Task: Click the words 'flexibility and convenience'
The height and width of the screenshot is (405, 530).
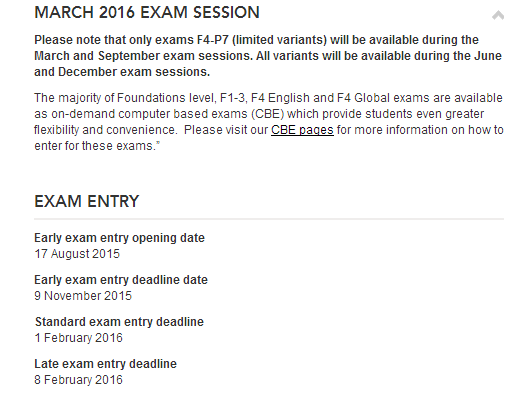Action: (105, 130)
